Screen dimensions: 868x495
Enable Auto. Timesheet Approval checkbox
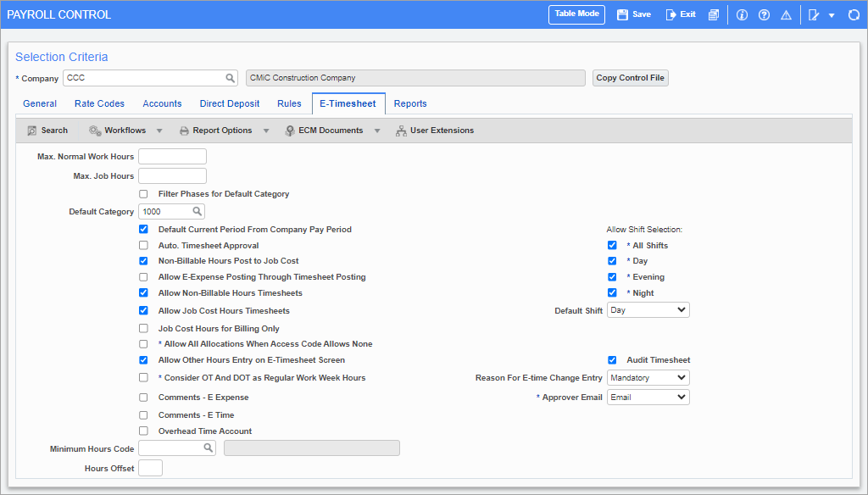[143, 246]
